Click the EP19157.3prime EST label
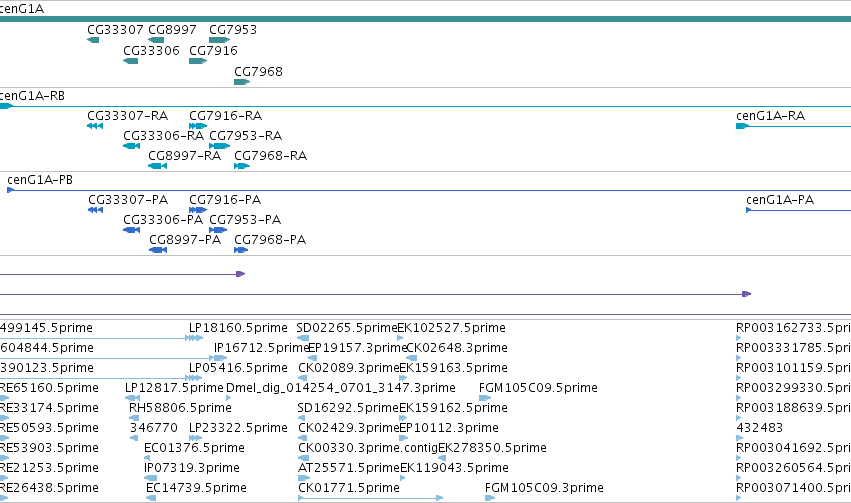This screenshot has height=503, width=851. click(357, 348)
